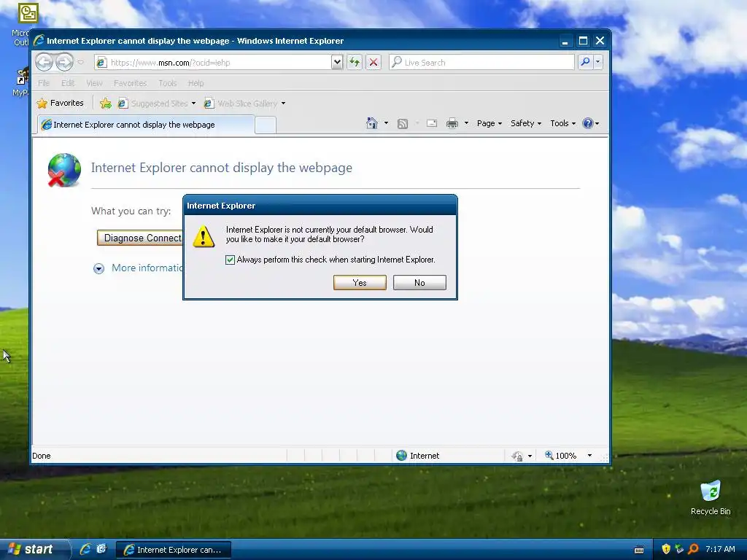Click the yellow warning icon in dialog
This screenshot has height=560, width=747.
coord(204,236)
